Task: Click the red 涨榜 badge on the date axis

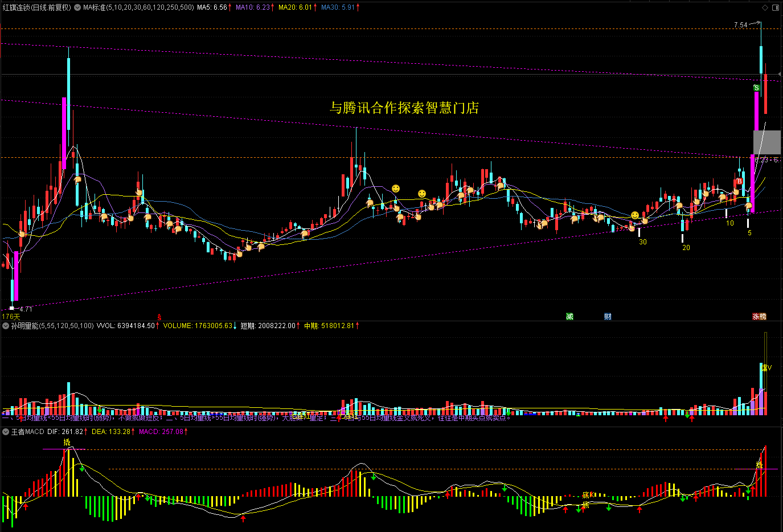Action: pos(760,316)
